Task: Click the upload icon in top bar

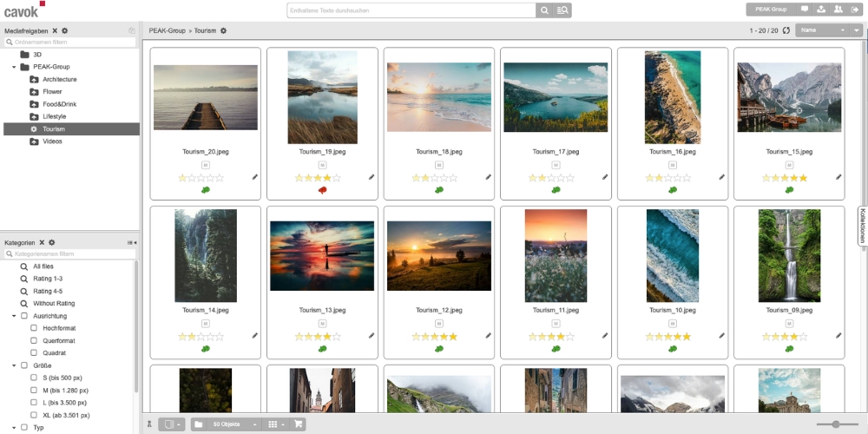Action: pos(821,10)
